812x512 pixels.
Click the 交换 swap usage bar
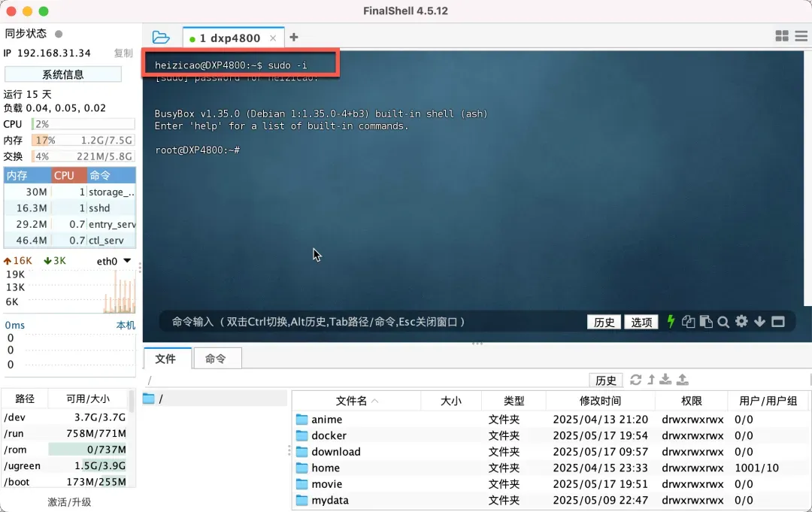83,156
